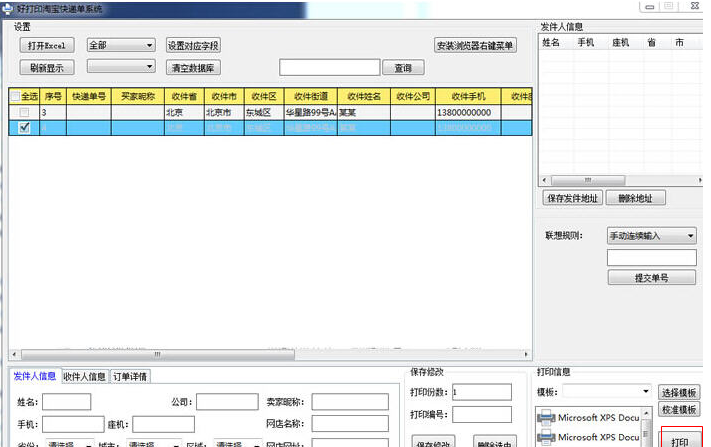The image size is (711, 447).
Task: Select the second Microsoft XPS printer icon
Action: point(546,437)
